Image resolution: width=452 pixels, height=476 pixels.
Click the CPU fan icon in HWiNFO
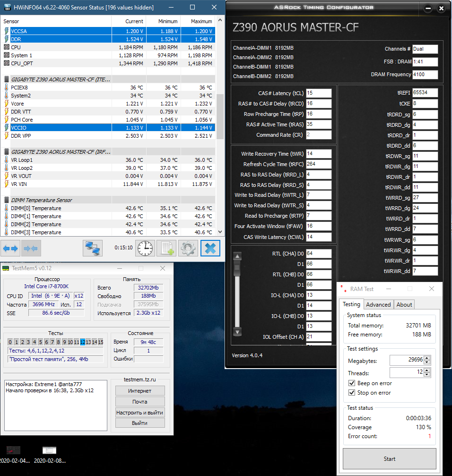coord(6,47)
